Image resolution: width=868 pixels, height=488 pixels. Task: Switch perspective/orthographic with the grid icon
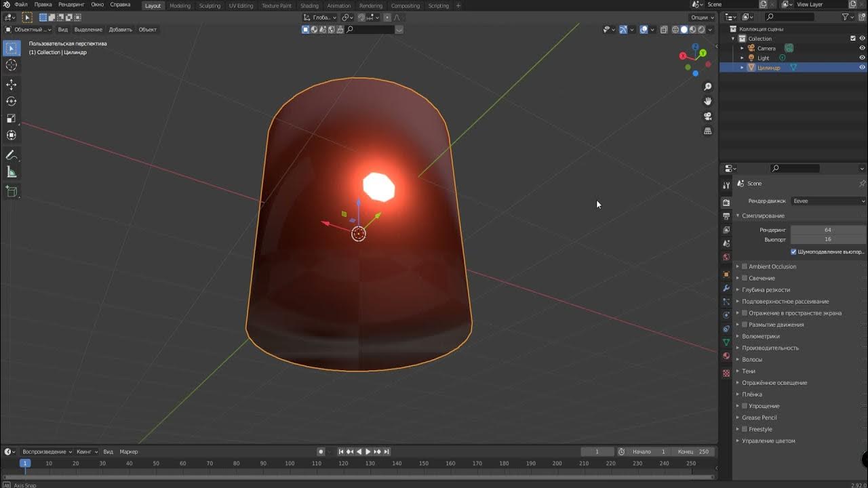(708, 131)
